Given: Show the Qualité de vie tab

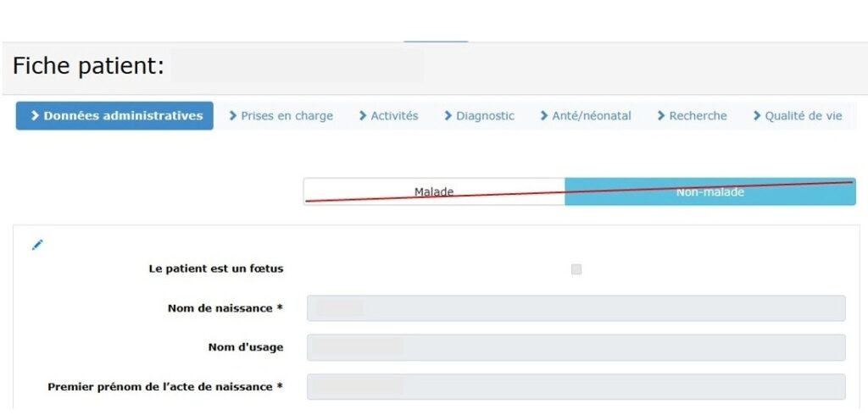Looking at the screenshot, I should pos(803,116).
